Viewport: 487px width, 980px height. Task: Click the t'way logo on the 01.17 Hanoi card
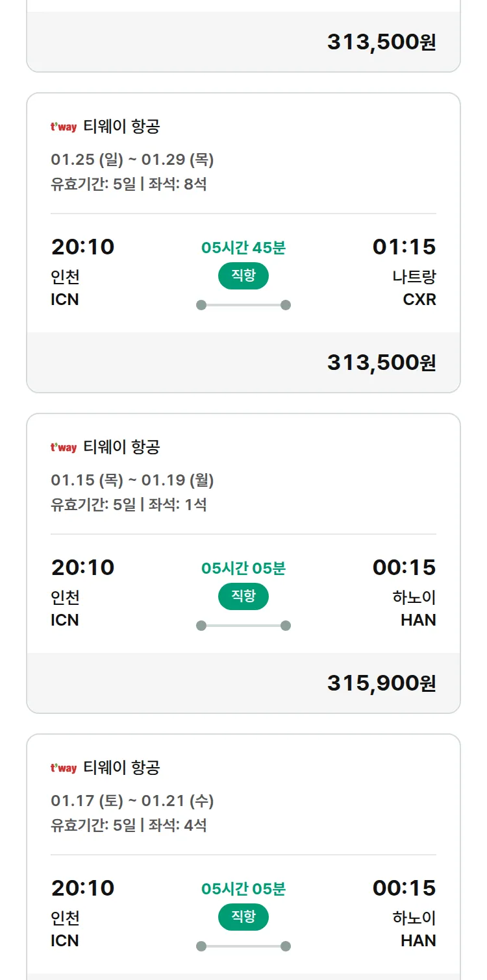click(64, 768)
